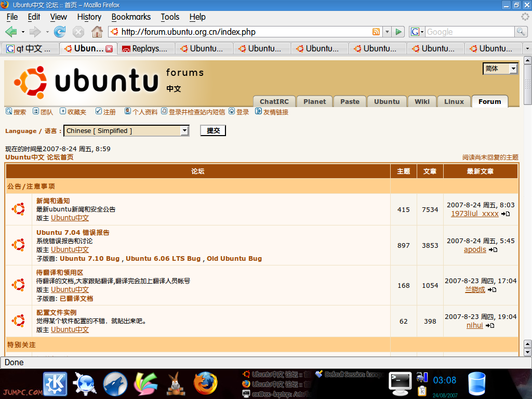This screenshot has width=532, height=399.
Task: View latest post icon next to 兰晓成
Action: (493, 290)
